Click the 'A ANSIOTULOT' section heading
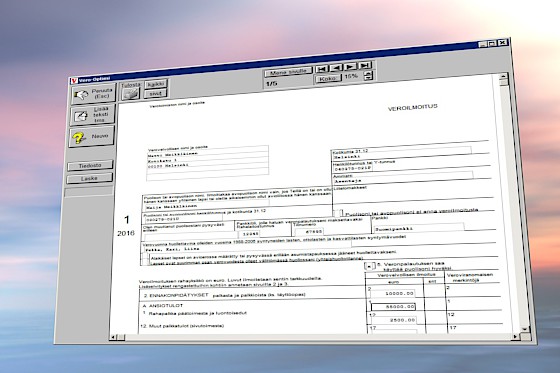560x373 pixels. [162, 306]
